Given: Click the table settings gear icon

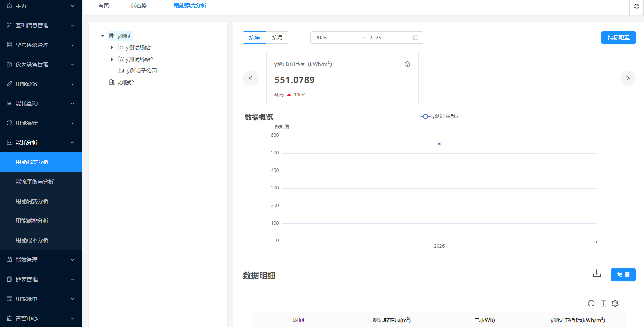Looking at the screenshot, I should tap(615, 303).
